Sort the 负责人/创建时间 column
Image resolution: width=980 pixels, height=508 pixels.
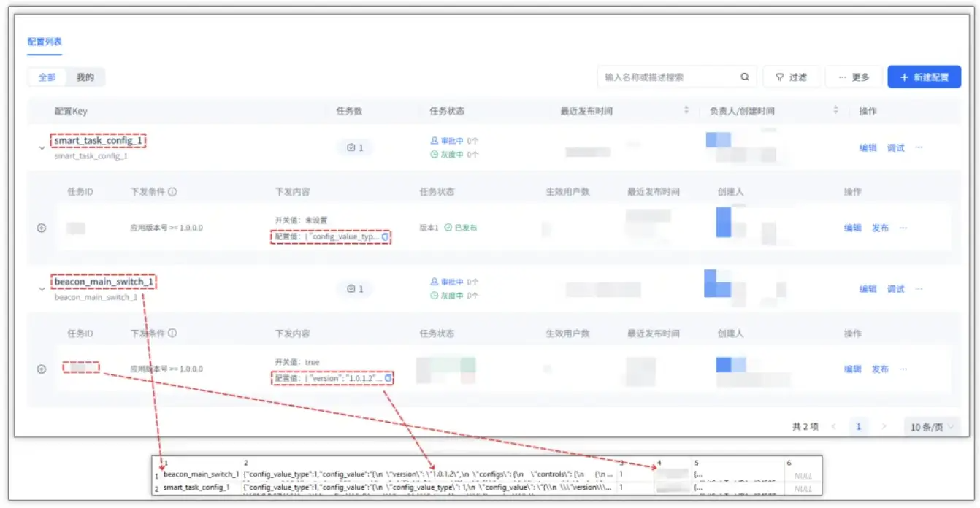click(837, 108)
